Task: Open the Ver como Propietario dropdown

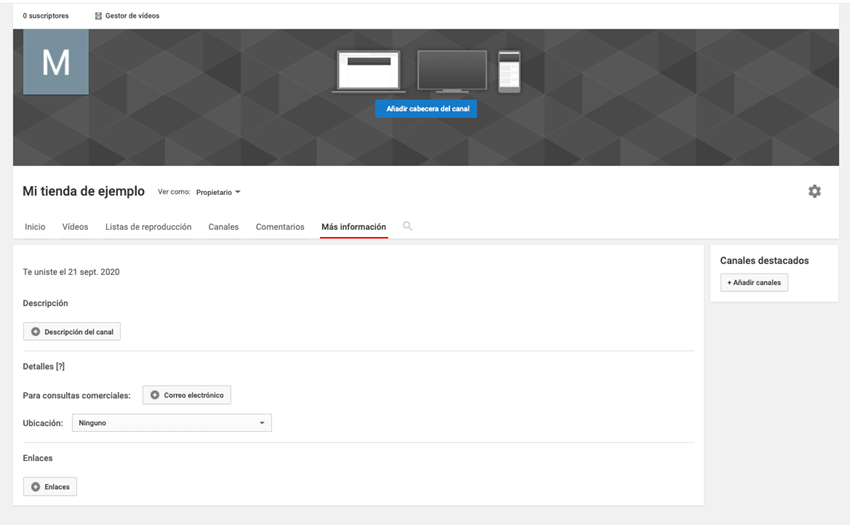Action: click(218, 192)
